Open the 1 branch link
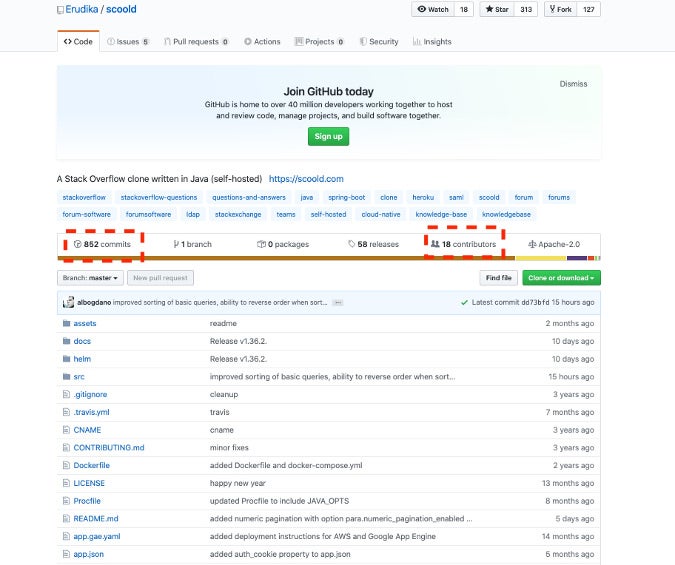The image size is (675, 565). [192, 244]
